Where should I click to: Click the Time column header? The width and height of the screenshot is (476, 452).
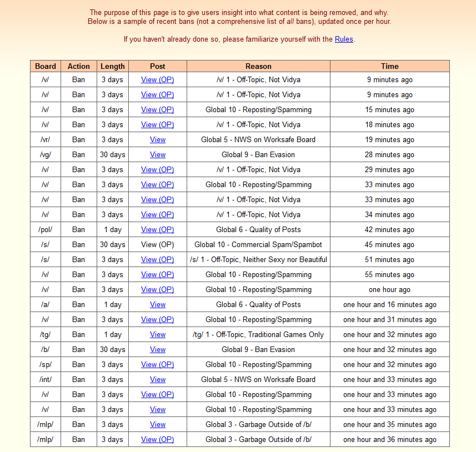389,66
